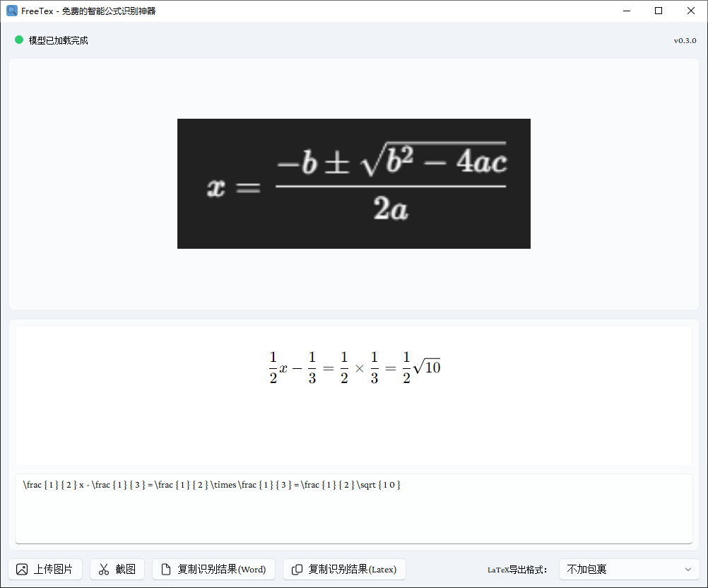Copy recognition result as Word
This screenshot has width=708, height=588.
click(213, 569)
